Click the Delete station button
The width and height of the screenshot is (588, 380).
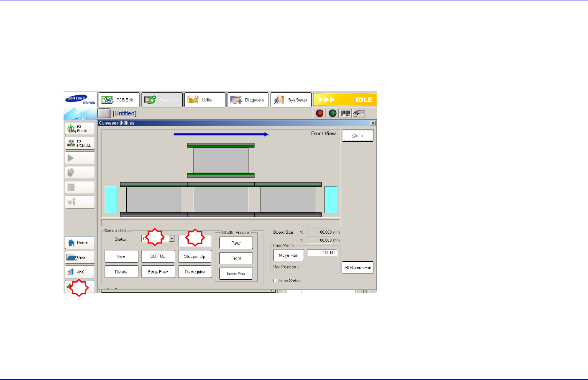point(121,272)
